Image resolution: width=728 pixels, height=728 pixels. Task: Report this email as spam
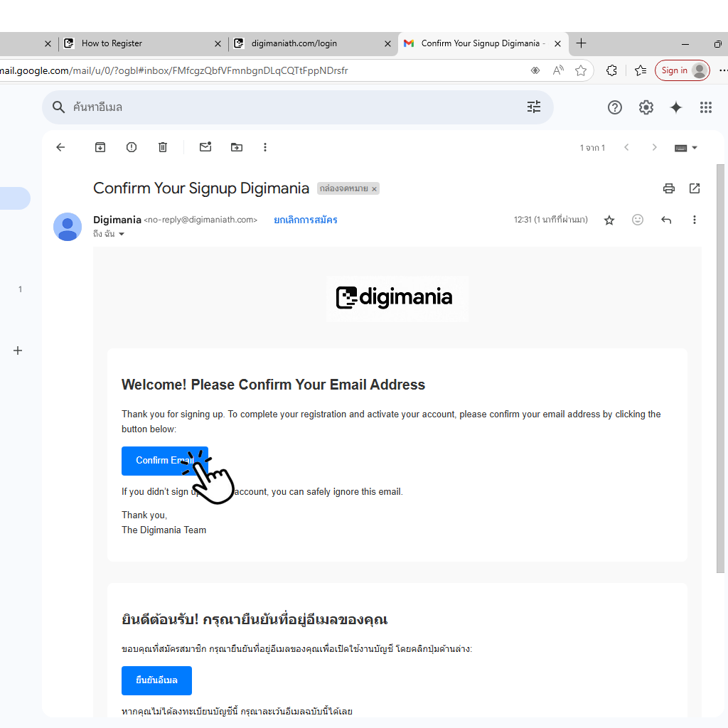132,147
